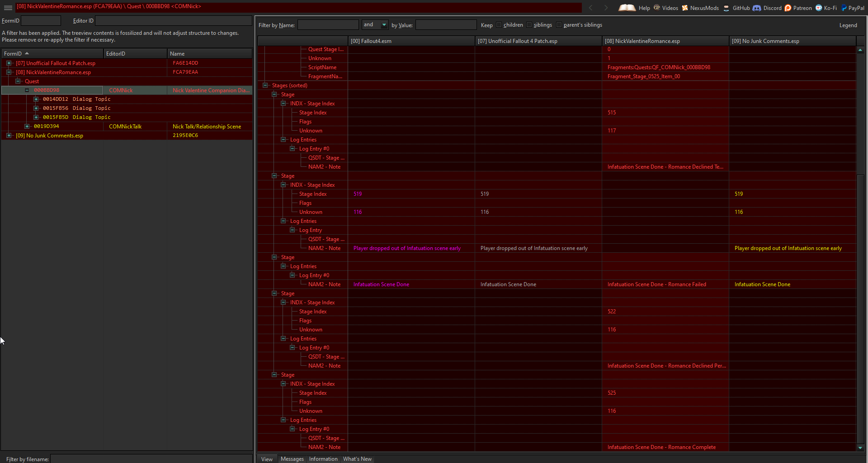Open the hamburger menu
868x463 pixels.
pos(8,8)
